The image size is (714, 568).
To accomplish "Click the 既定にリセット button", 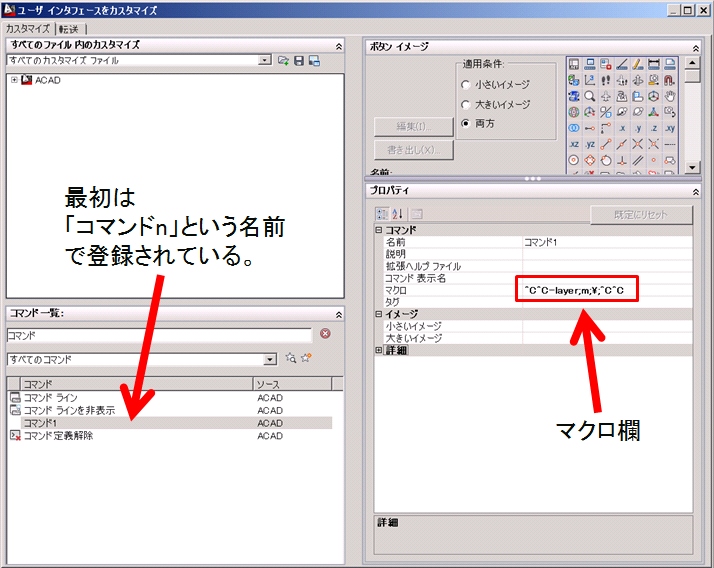I will tap(641, 215).
